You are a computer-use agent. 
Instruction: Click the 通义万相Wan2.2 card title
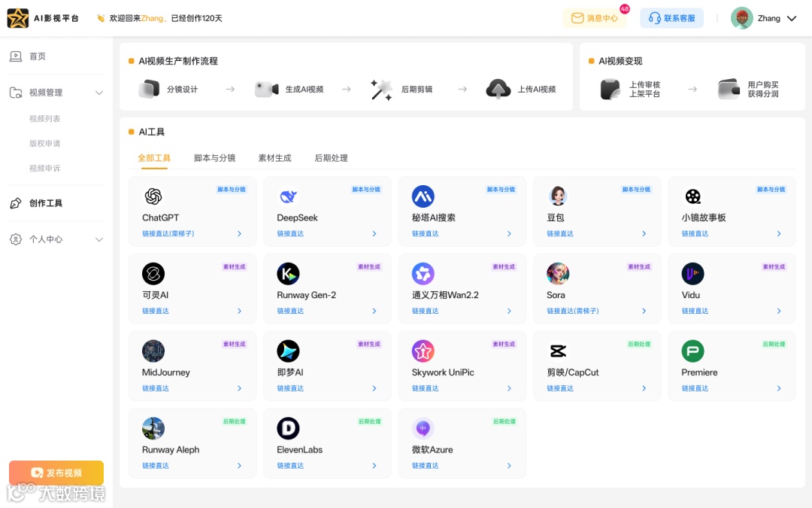445,295
